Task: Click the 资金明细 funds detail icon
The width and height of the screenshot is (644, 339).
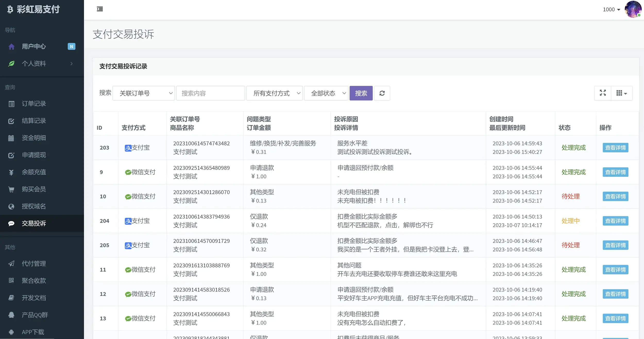Action: click(x=11, y=138)
